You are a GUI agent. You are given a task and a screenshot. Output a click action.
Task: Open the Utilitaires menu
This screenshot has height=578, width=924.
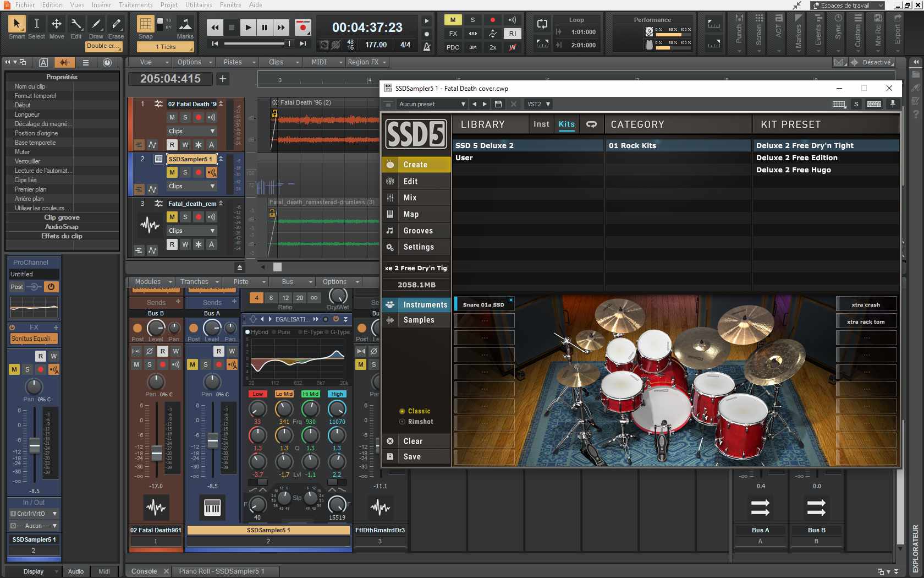pos(199,5)
